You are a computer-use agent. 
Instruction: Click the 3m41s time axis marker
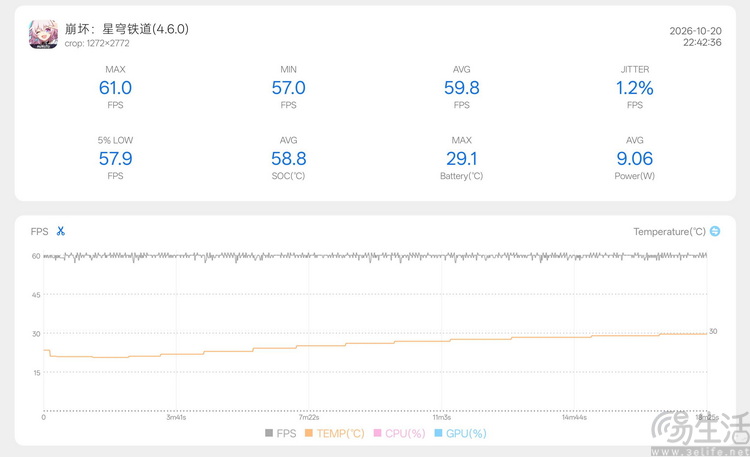pyautogui.click(x=176, y=417)
